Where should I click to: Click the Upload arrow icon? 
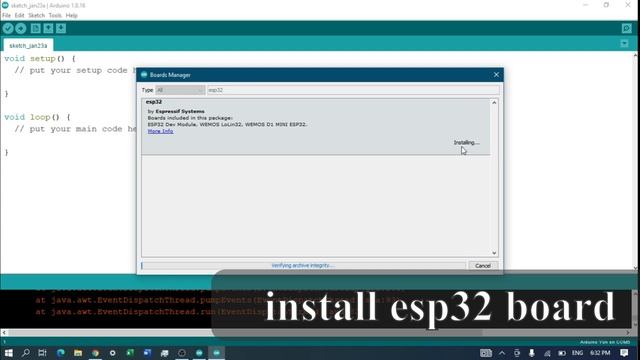coord(21,28)
